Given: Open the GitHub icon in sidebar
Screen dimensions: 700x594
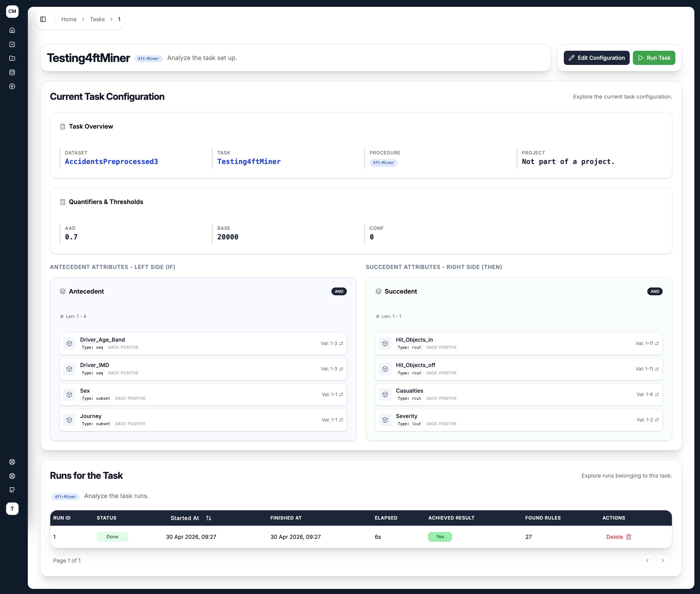Looking at the screenshot, I should tap(12, 490).
